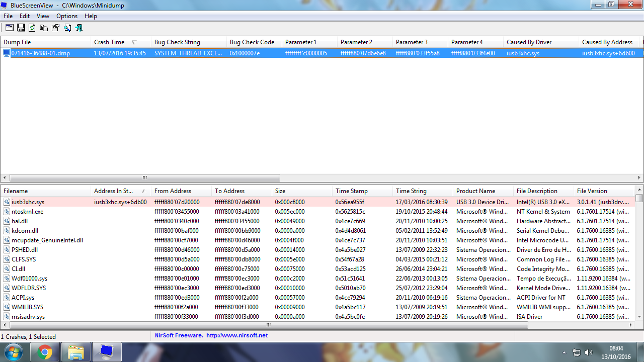
Task: Sort by Time Stamp column header
Action: tap(363, 191)
